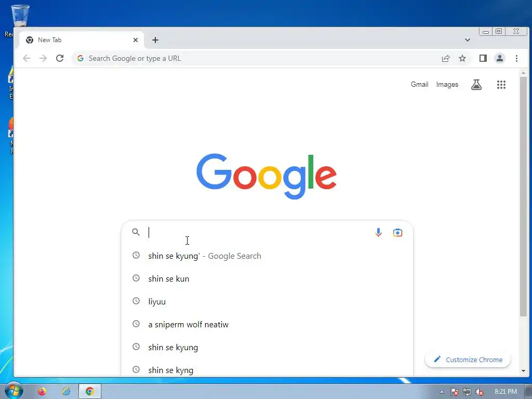The height and width of the screenshot is (399, 532).
Task: Select suggestion 'a sniperm wolf neatiw'
Action: coord(268,324)
